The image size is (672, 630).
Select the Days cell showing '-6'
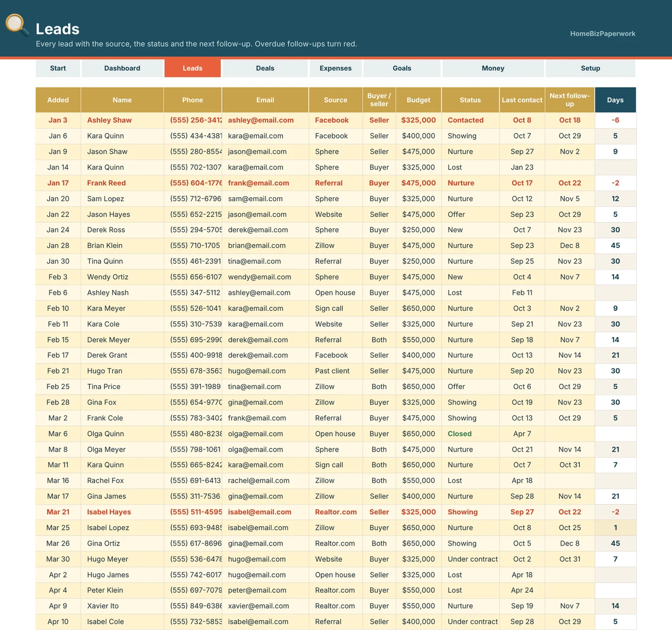click(615, 120)
